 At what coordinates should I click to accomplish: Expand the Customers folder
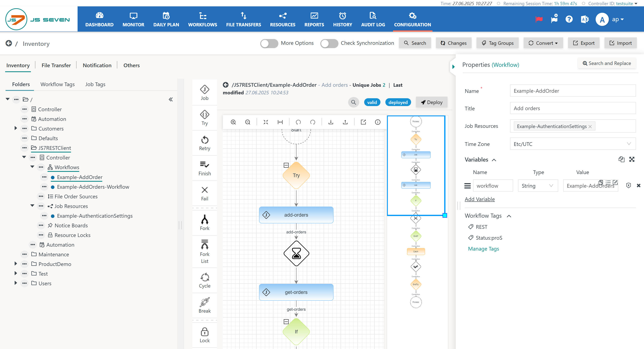15,128
